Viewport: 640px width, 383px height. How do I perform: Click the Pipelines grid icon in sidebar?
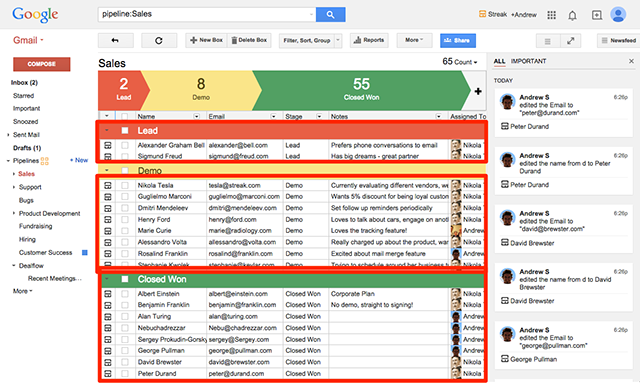44,161
